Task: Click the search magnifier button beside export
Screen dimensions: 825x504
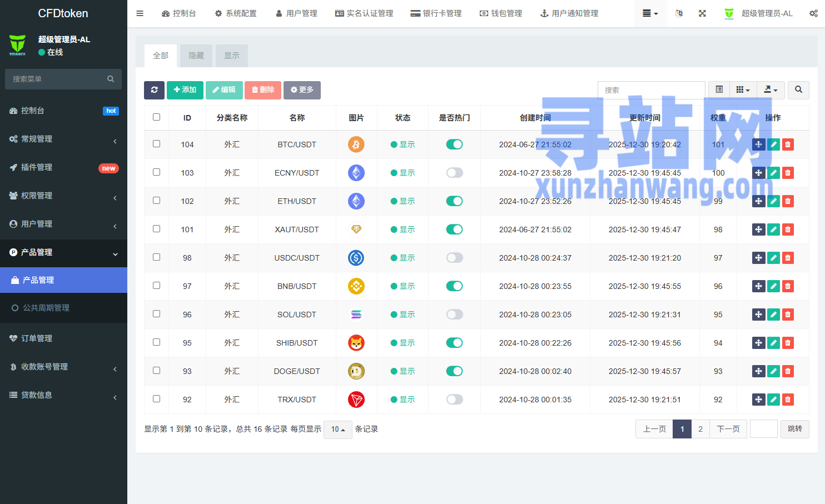Action: pyautogui.click(x=798, y=90)
